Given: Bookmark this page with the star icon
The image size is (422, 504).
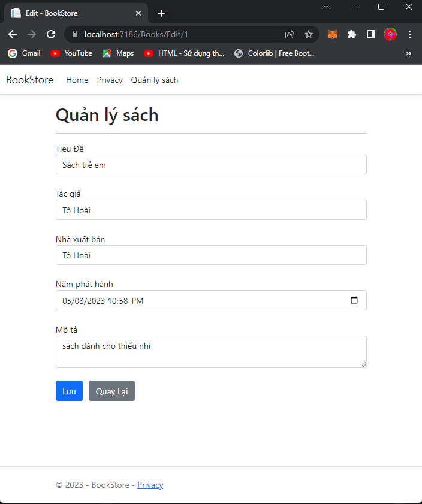Looking at the screenshot, I should [309, 34].
